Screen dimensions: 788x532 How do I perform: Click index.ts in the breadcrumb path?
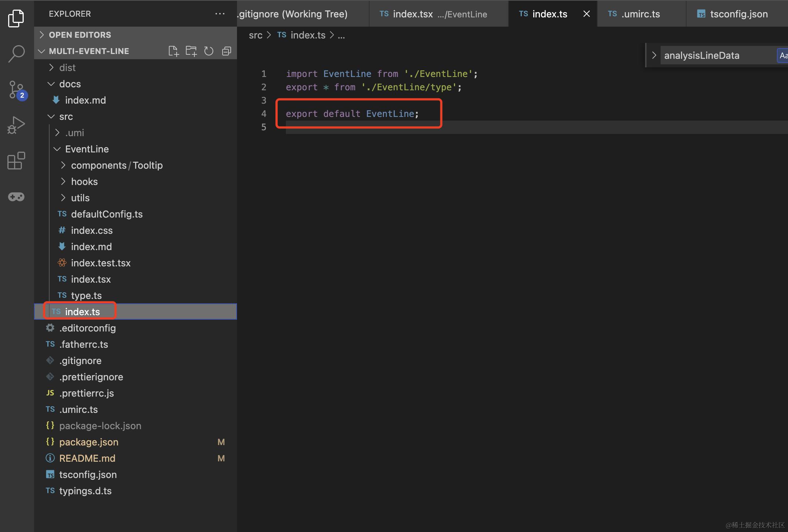308,35
